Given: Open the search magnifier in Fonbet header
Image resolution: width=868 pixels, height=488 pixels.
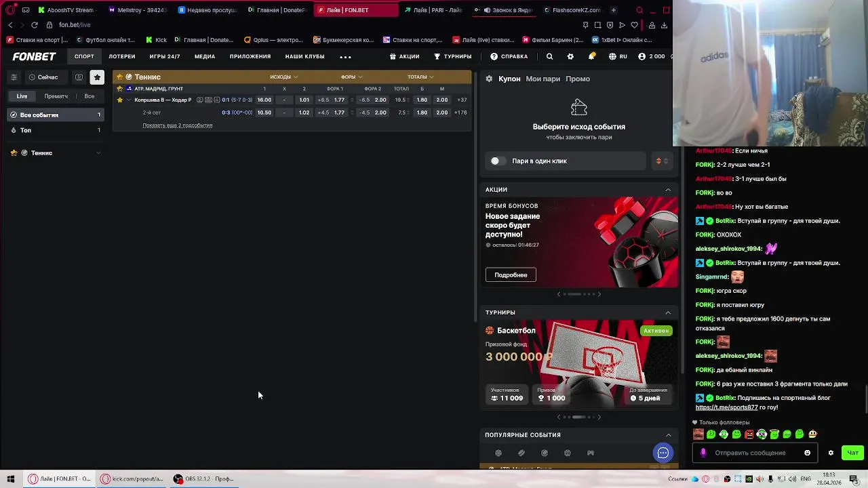Looking at the screenshot, I should (549, 57).
